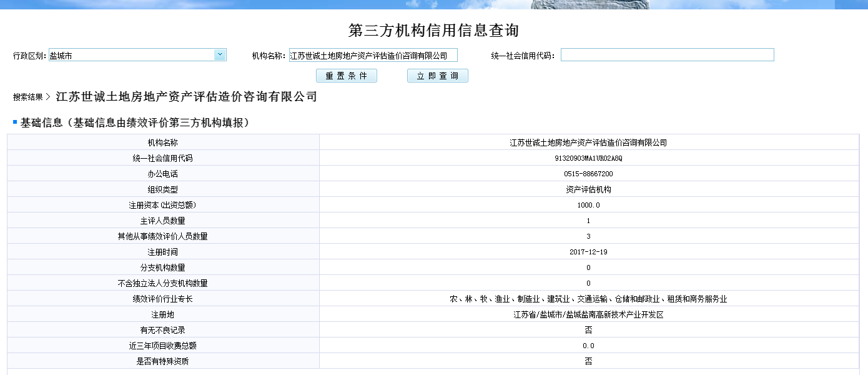Viewport: 868px width, 375px height.
Task: Click the 绩效评价行业专长 industry list value
Action: click(x=588, y=299)
